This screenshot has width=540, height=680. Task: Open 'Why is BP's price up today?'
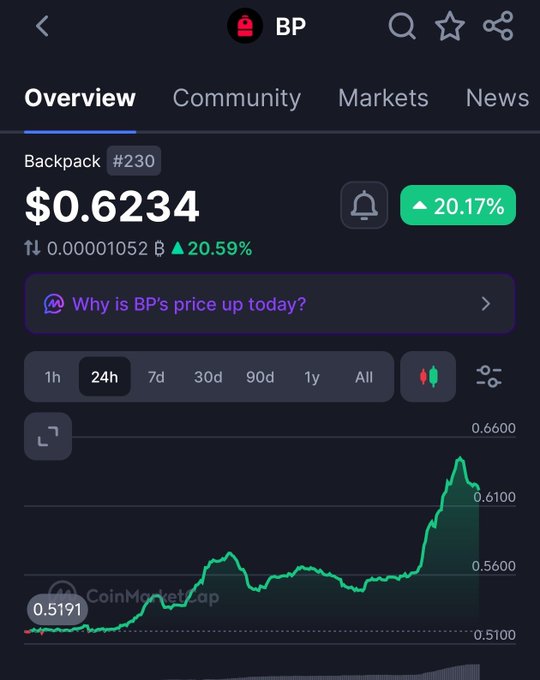coord(270,304)
